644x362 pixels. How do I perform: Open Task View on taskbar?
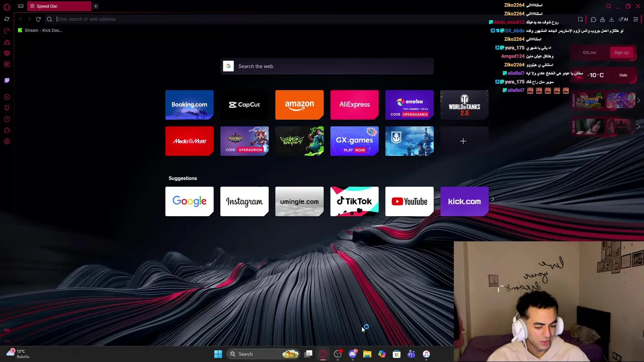tap(308, 354)
